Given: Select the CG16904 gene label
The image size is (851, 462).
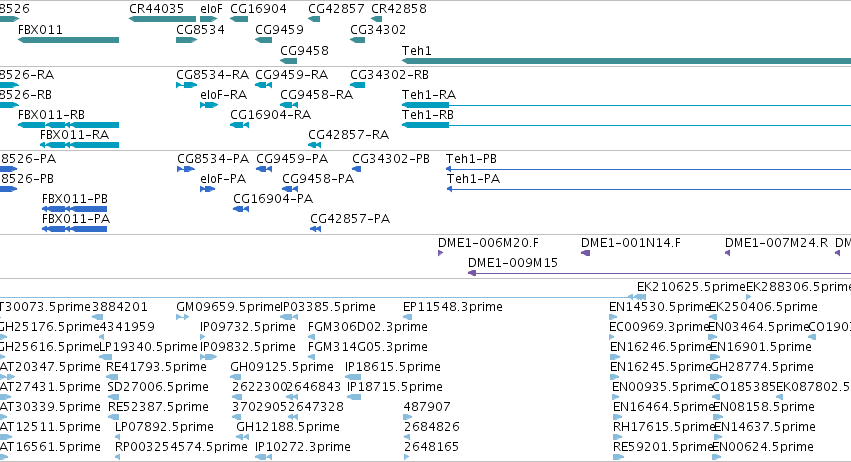Looking at the screenshot, I should 258,9.
